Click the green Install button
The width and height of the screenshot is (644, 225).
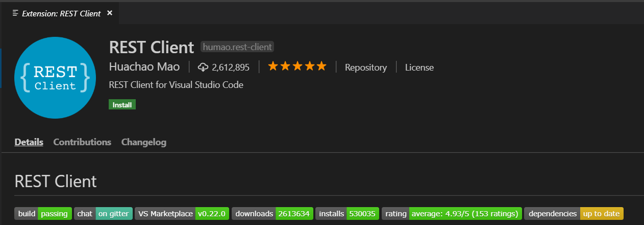pos(122,104)
